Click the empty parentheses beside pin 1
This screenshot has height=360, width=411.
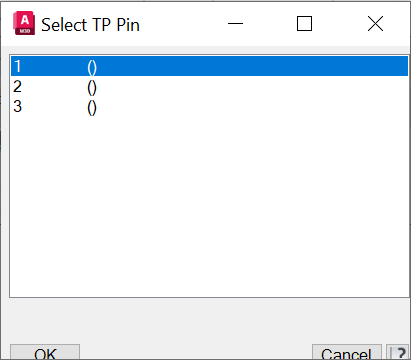pyautogui.click(x=92, y=67)
